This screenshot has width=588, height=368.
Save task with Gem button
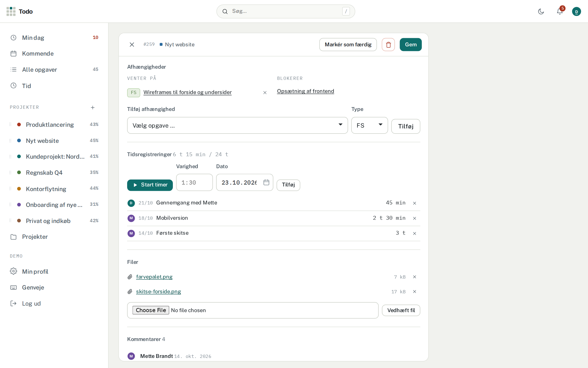pos(411,44)
